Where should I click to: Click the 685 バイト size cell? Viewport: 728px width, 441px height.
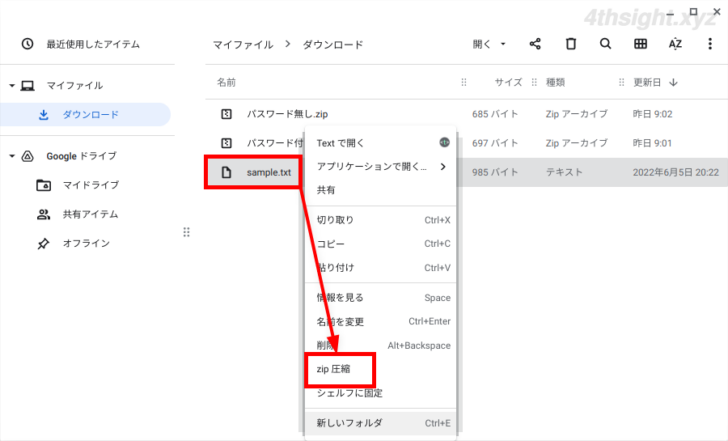[x=495, y=114]
